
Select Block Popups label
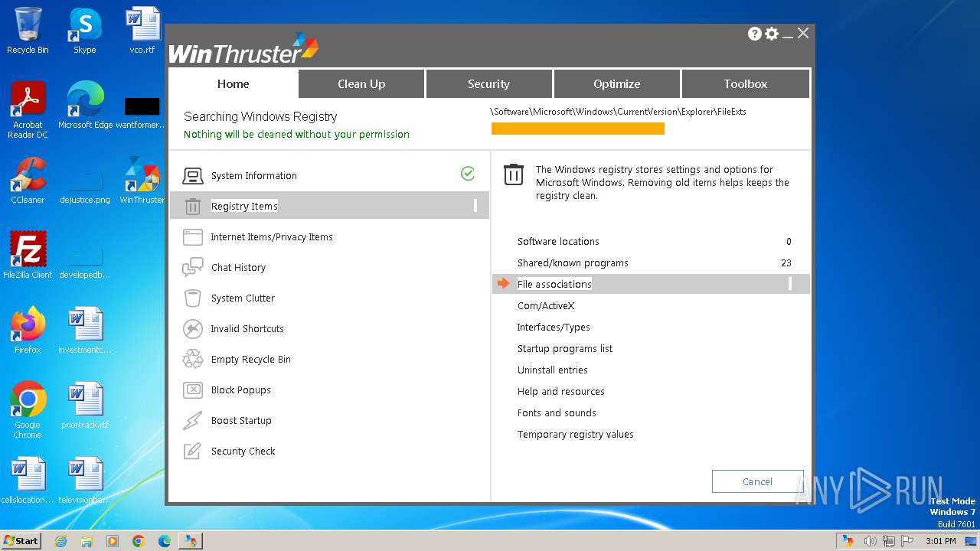(240, 390)
